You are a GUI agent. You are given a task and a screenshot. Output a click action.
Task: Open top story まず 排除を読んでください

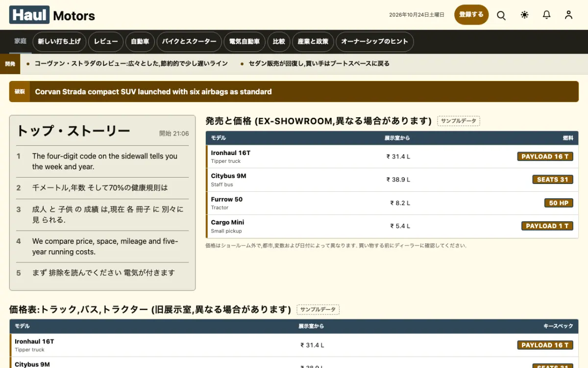(102, 273)
